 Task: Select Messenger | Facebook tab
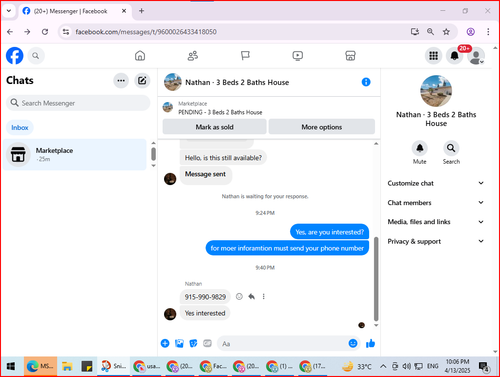(x=75, y=11)
